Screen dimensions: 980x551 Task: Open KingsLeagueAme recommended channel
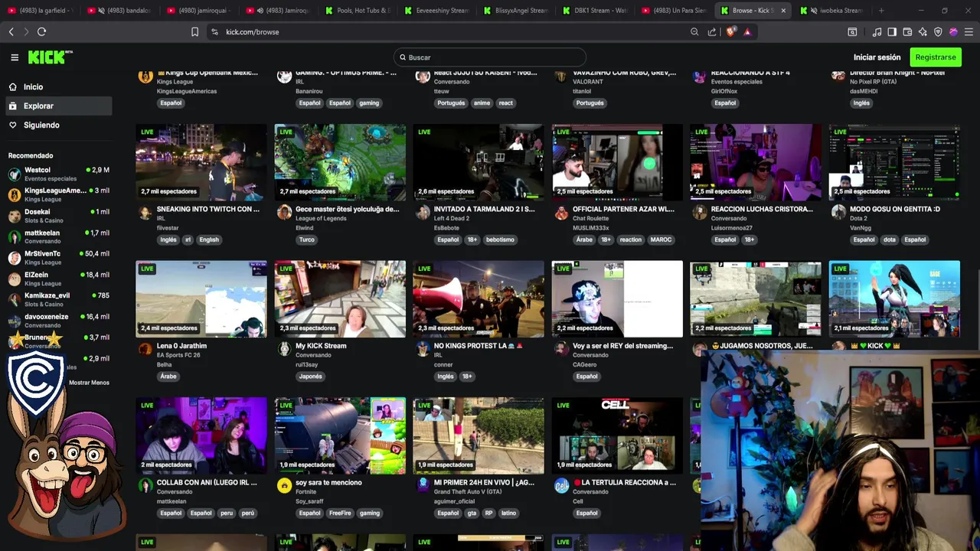tap(58, 194)
